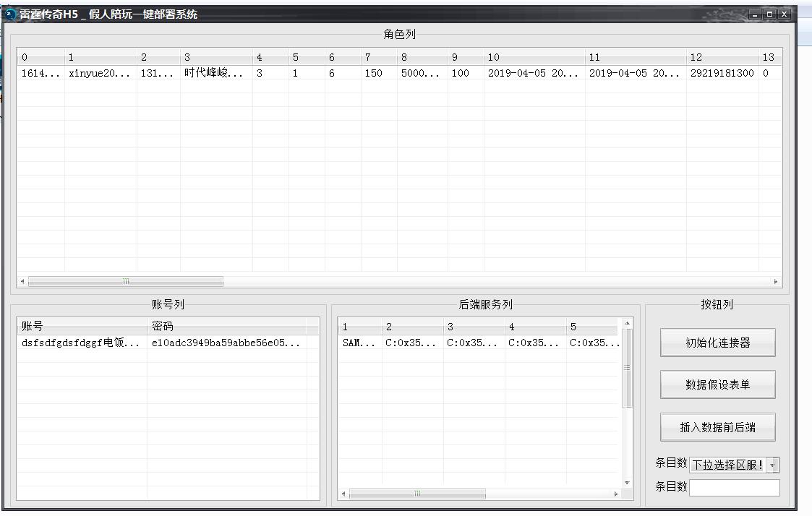The image size is (812, 516).
Task: Maximize the deployment system window
Action: coord(769,14)
